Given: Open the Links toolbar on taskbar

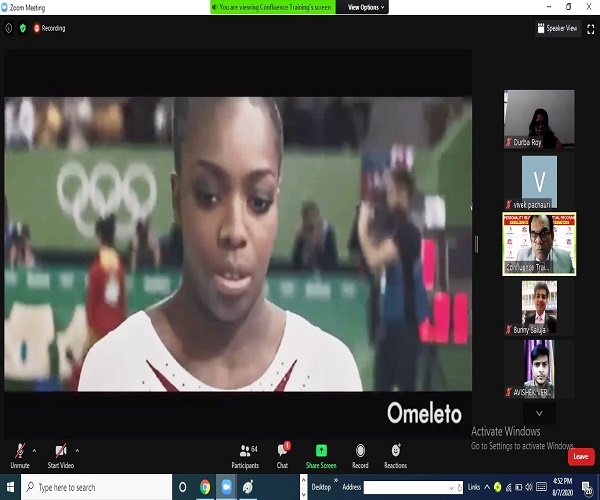Looking at the screenshot, I should (474, 487).
